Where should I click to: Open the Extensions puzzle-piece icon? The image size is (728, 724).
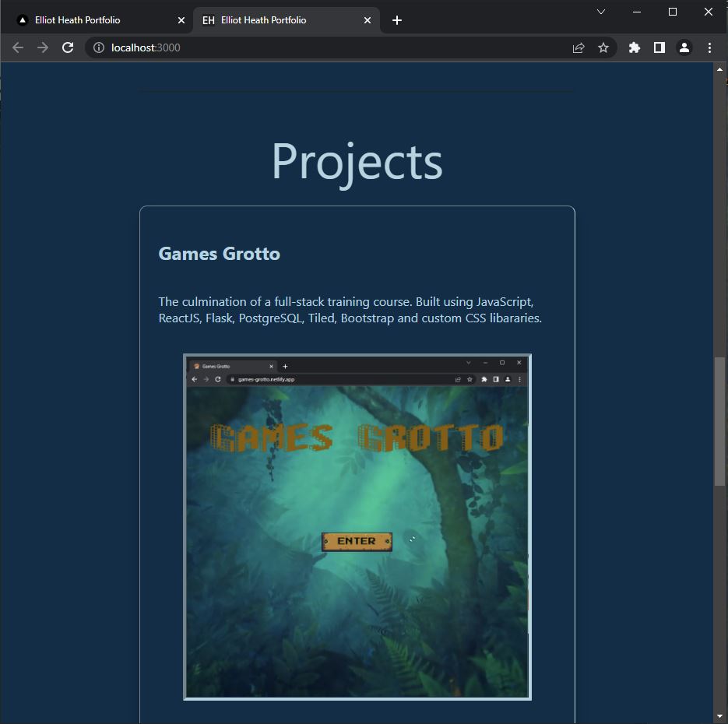[634, 47]
